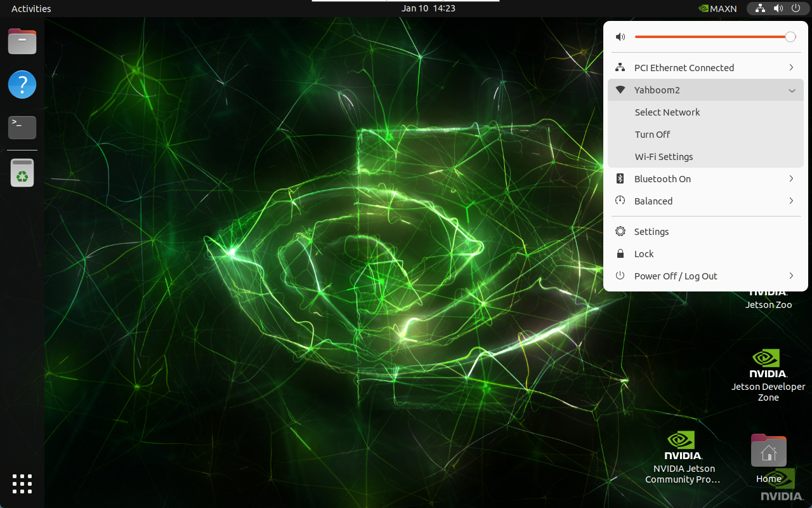Image resolution: width=812 pixels, height=508 pixels.
Task: Click the MAXN power mode indicator
Action: point(717,9)
